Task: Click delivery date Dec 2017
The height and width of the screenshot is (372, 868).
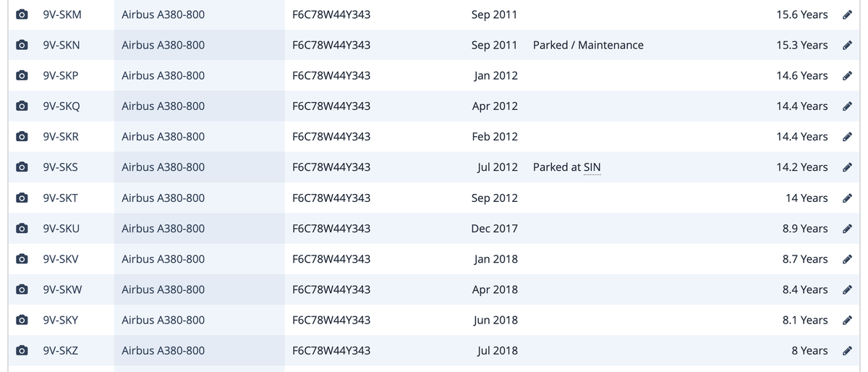Action: point(494,229)
